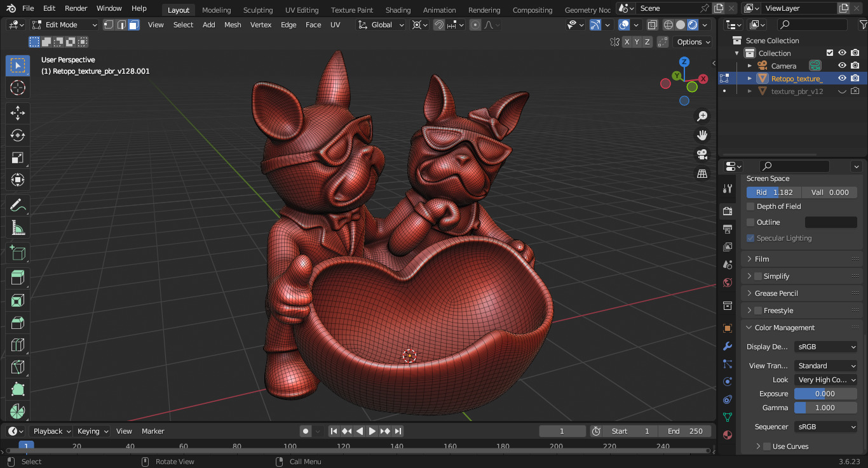
Task: Select the Spin tool
Action: tap(18, 411)
